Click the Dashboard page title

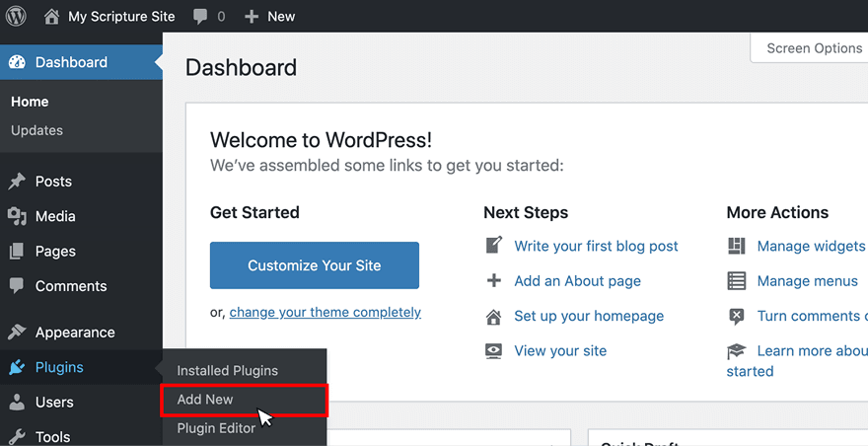point(241,68)
